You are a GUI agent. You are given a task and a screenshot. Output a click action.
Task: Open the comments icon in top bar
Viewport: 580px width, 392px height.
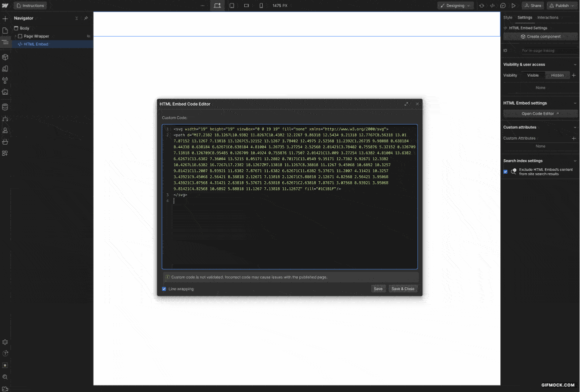tap(503, 6)
